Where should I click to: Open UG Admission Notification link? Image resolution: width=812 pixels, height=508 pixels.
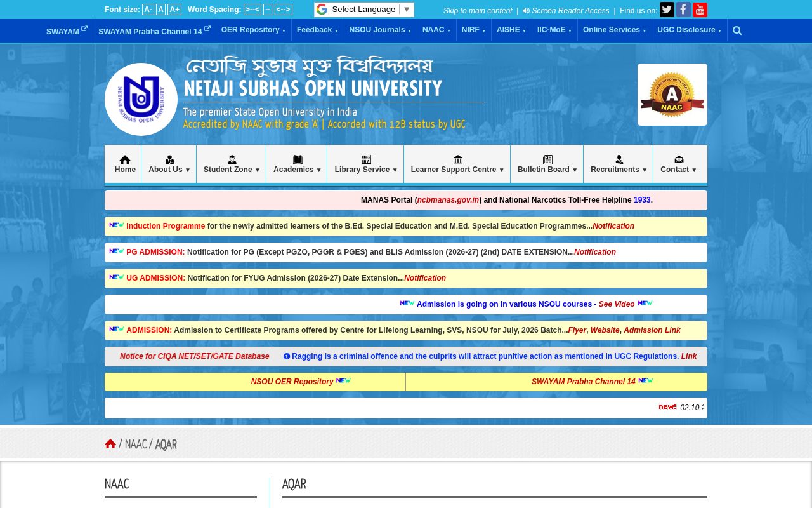pyautogui.click(x=425, y=278)
